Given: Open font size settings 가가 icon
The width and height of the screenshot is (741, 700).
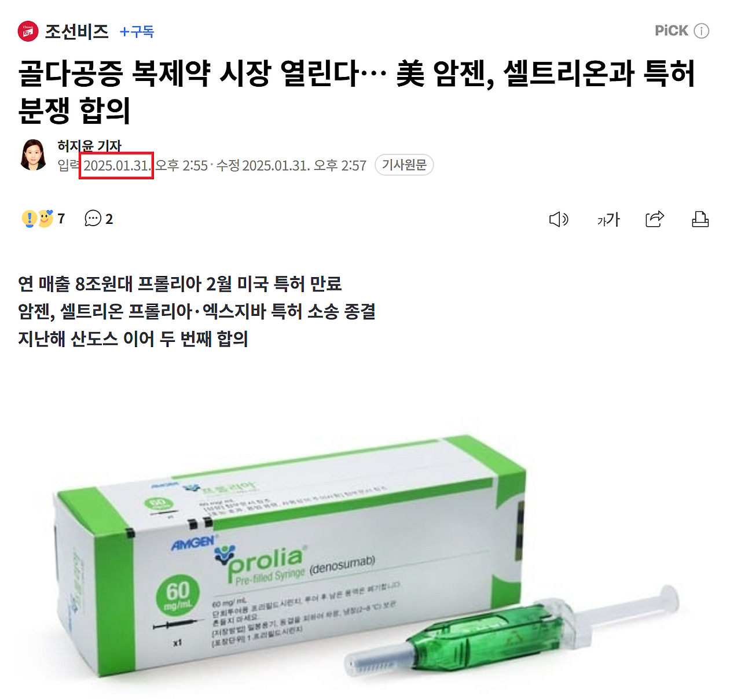Looking at the screenshot, I should (608, 219).
